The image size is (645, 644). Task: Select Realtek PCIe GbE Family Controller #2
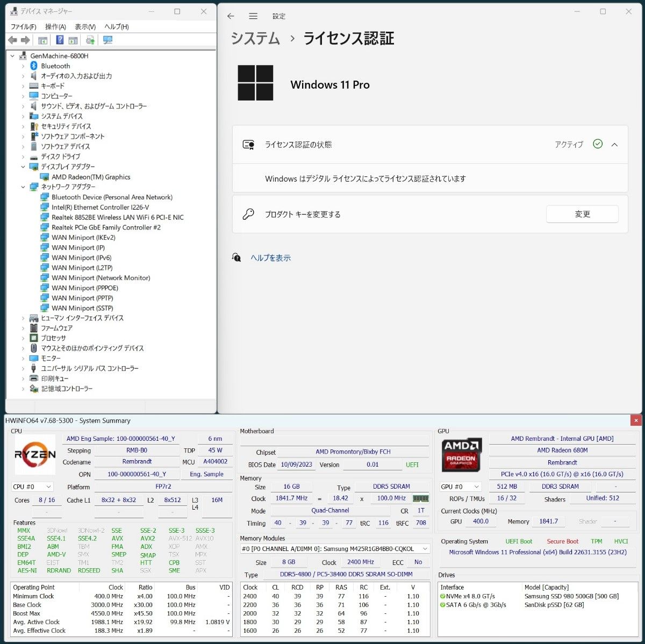(x=106, y=227)
